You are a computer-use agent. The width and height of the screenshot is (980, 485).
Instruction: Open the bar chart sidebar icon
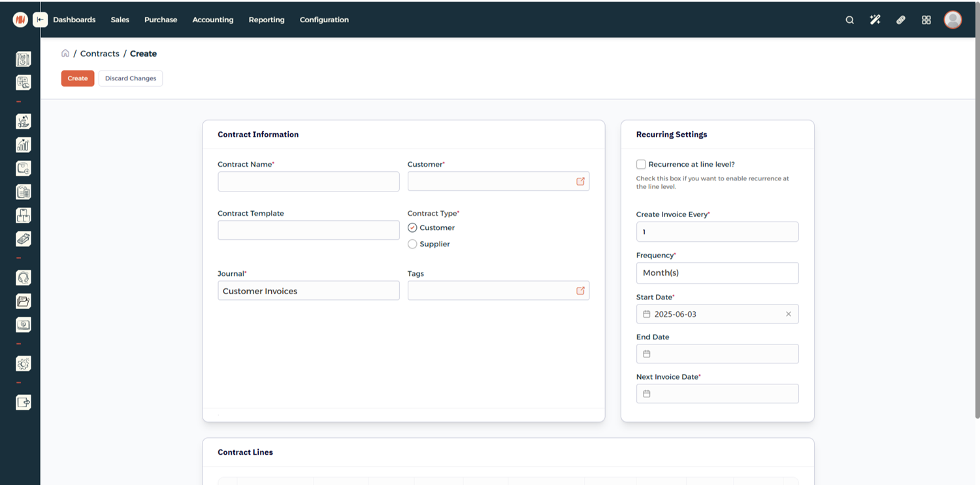(24, 145)
